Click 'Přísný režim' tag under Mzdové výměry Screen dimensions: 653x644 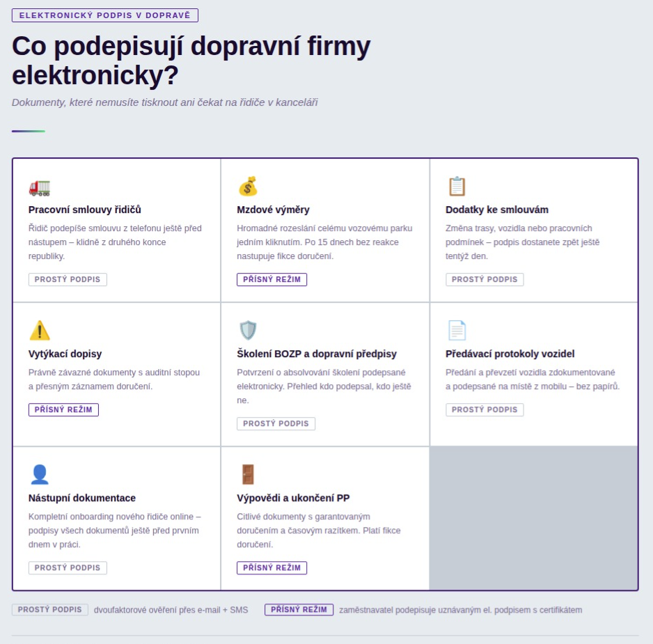(272, 279)
